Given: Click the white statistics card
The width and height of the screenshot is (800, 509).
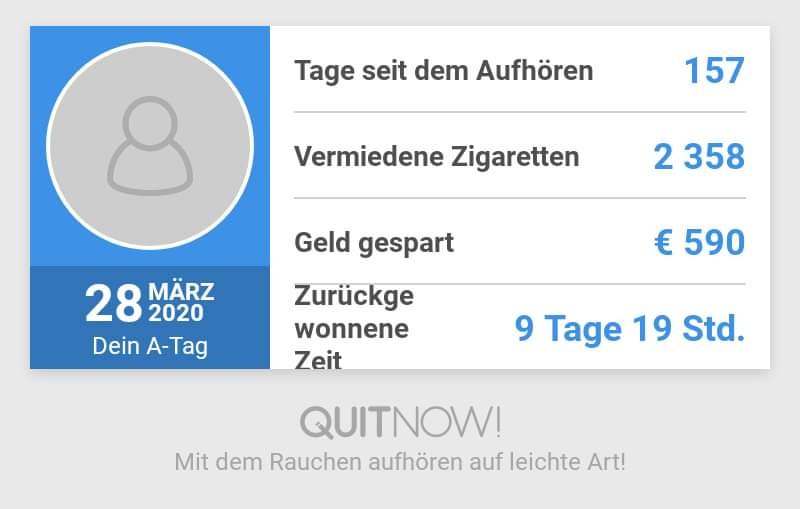Looking at the screenshot, I should tap(520, 197).
